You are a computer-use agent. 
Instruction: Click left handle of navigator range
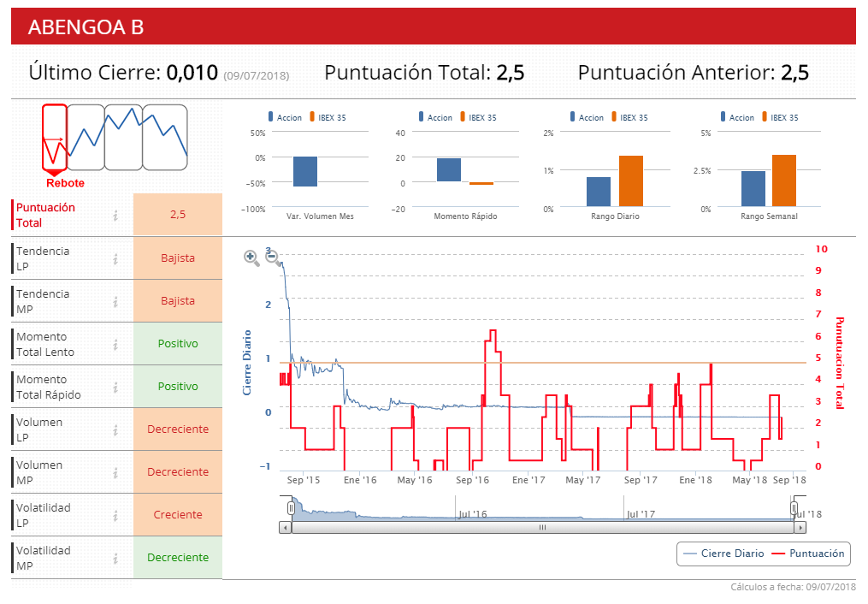291,508
